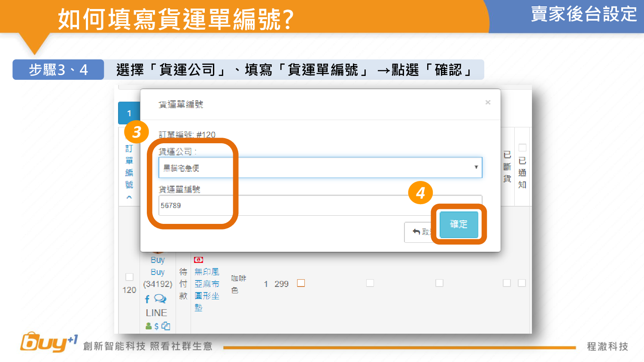Click the copy icon beside the dollar sign
This screenshot has width=644, height=362.
point(166,326)
